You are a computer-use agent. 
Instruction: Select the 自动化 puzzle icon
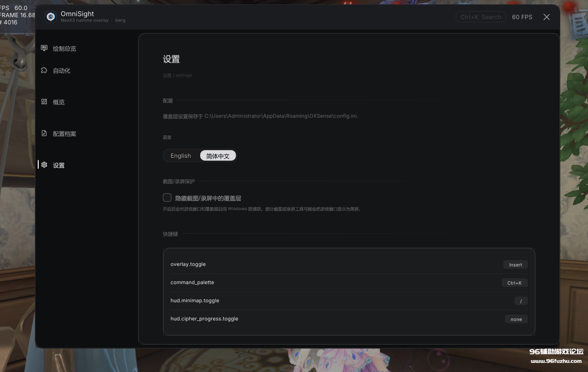[44, 70]
